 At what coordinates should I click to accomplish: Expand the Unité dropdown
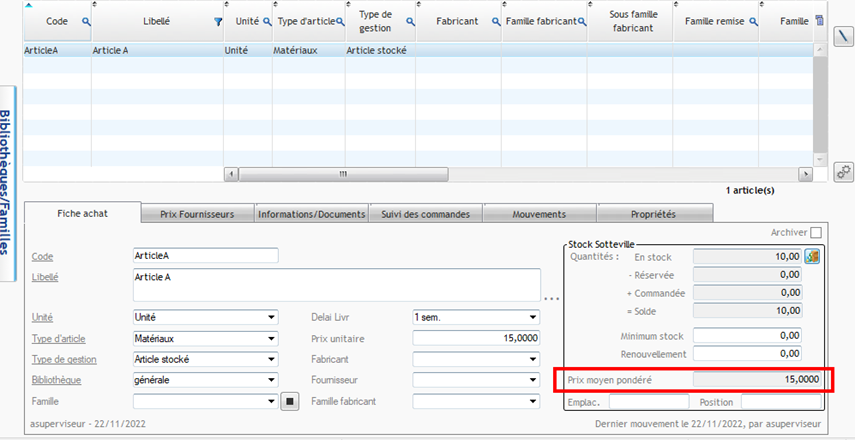(x=272, y=318)
